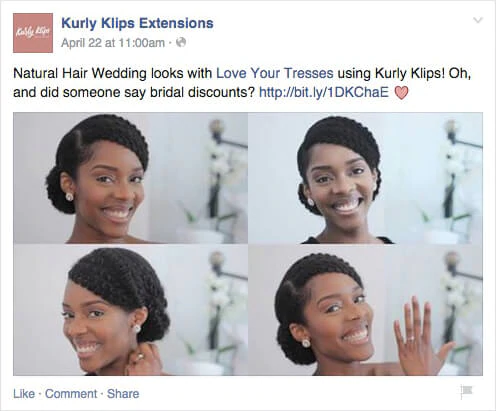Image resolution: width=496 pixels, height=411 pixels.
Task: Click the pink heart emoji
Action: [401, 93]
